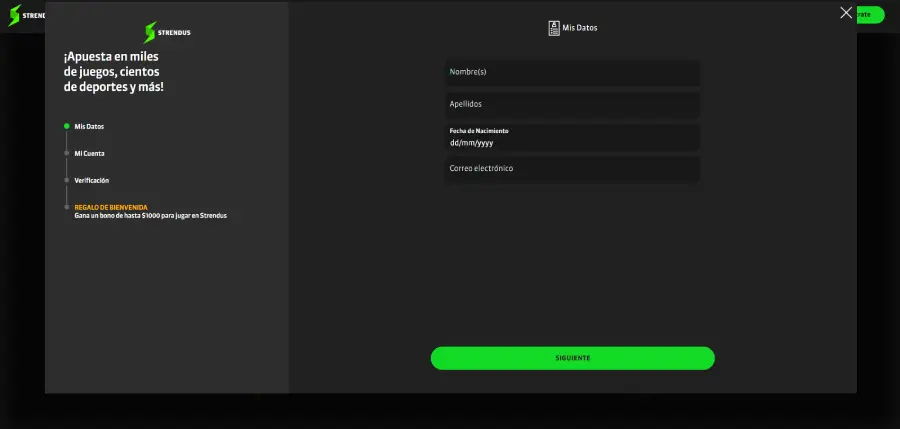Viewport: 900px width, 429px height.
Task: Click the Strendus logo in the page header
Action: click(22, 15)
